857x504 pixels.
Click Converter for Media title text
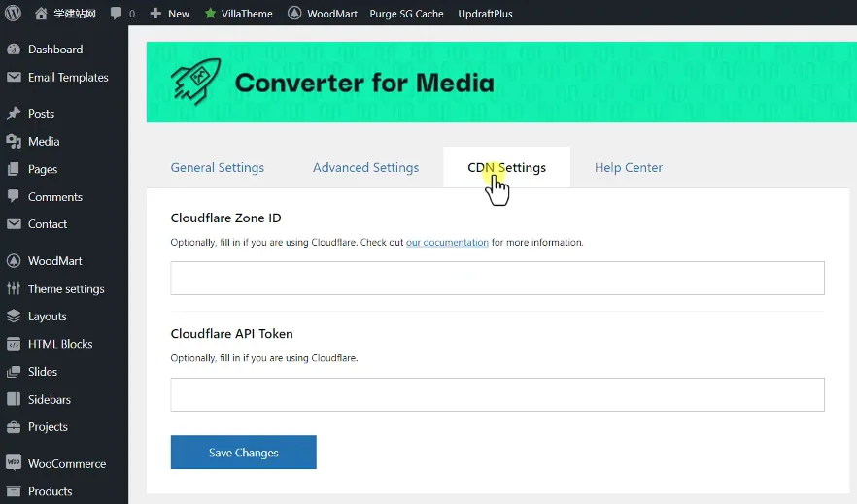point(364,83)
